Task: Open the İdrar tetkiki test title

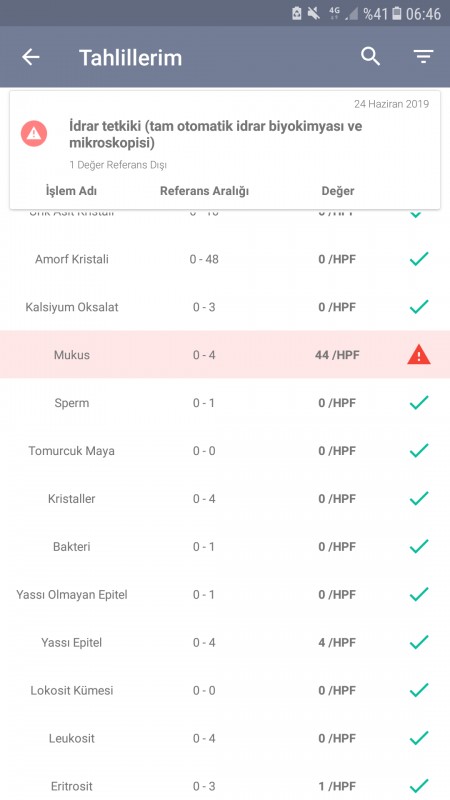Action: [x=216, y=135]
